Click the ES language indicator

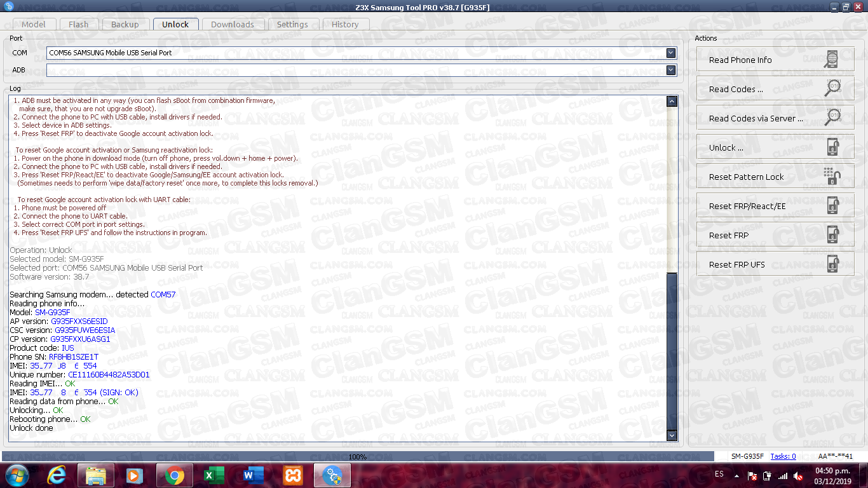[719, 475]
